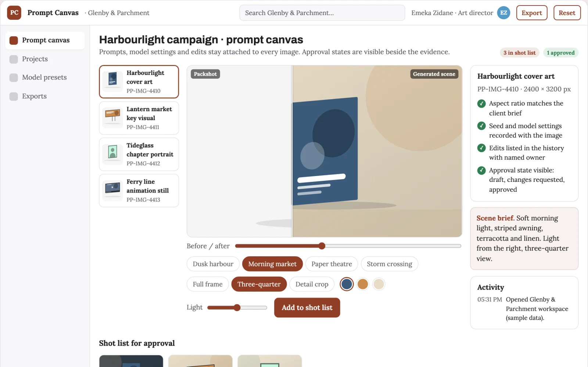588x367 pixels.
Task: Pick the navy blue color swatch
Action: click(x=347, y=284)
